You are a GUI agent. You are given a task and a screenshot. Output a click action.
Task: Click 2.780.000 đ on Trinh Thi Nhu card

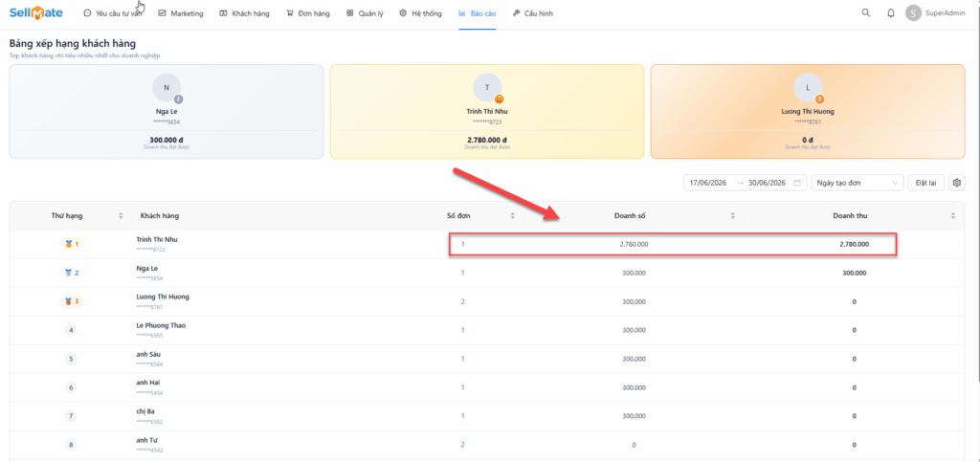coord(487,140)
